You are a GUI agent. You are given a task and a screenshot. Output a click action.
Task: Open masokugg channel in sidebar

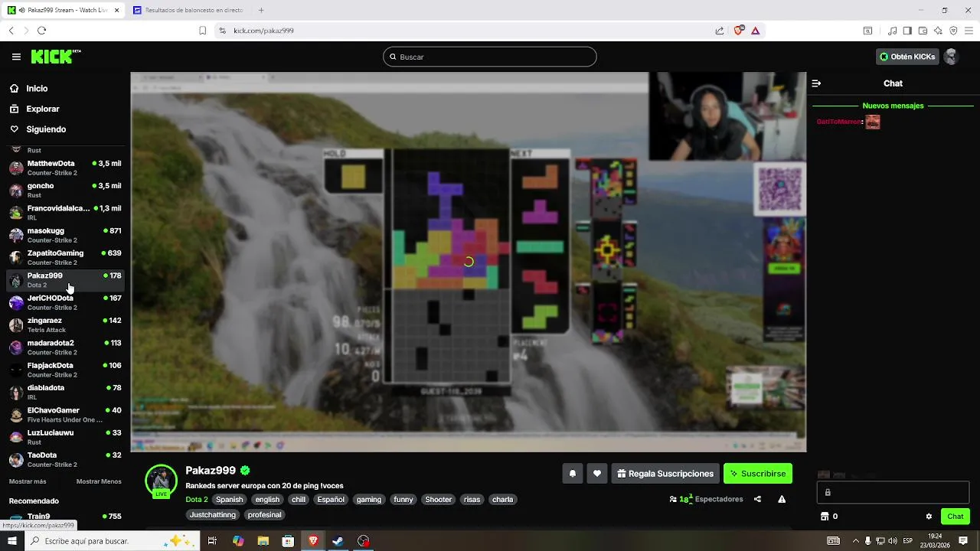[x=64, y=235]
